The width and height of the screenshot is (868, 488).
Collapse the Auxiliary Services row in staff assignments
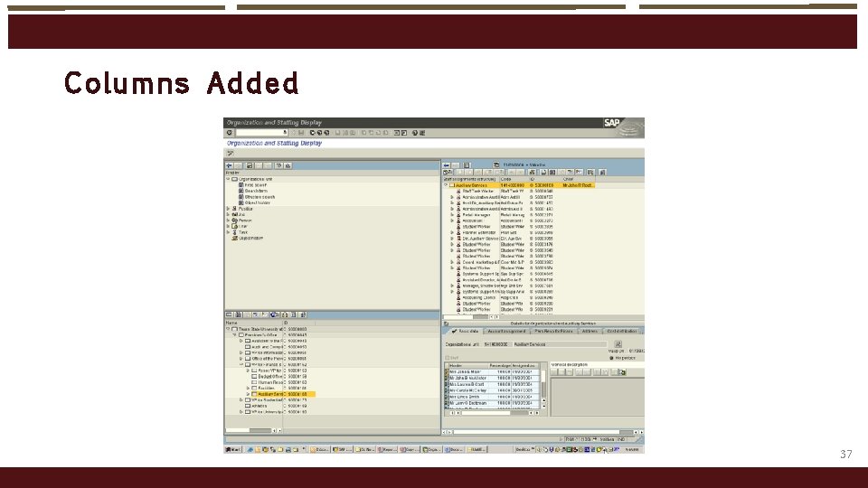click(446, 185)
